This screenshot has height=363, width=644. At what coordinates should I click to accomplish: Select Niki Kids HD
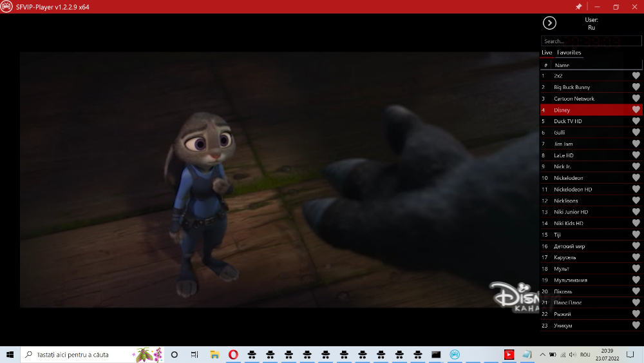pyautogui.click(x=591, y=223)
